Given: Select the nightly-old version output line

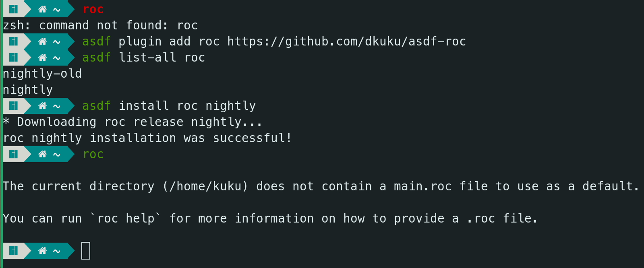Looking at the screenshot, I should (x=42, y=74).
